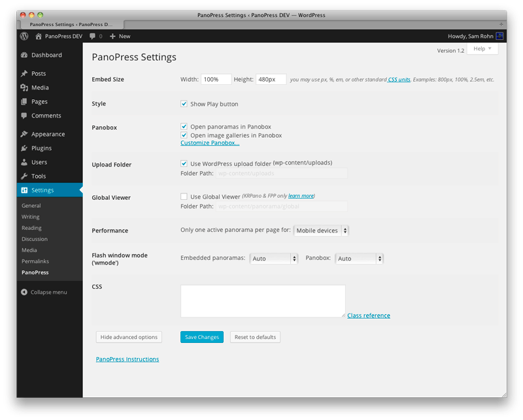Open the Plugins menu
The image size is (523, 420).
[41, 148]
